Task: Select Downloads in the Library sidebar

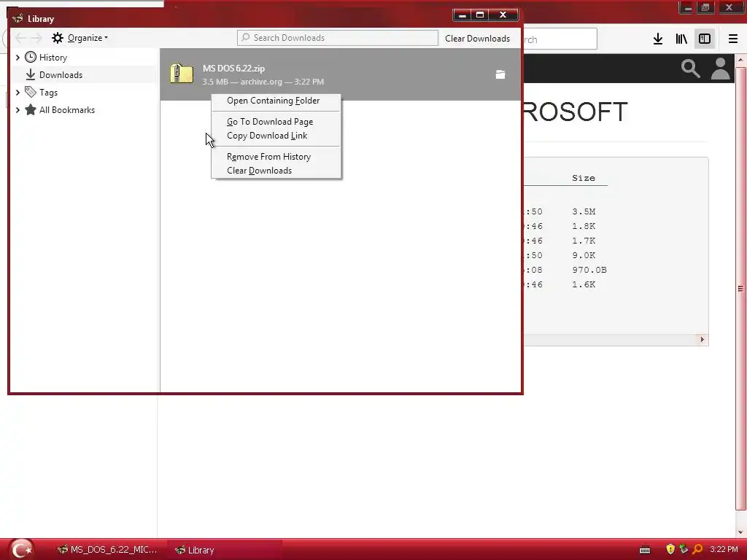Action: click(61, 75)
